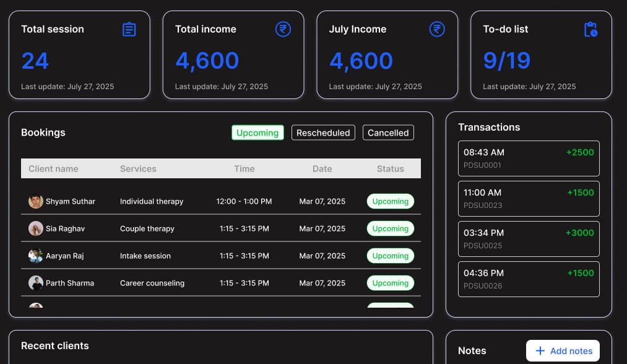The image size is (627, 364).
Task: Click the Date column header
Action: [322, 169]
